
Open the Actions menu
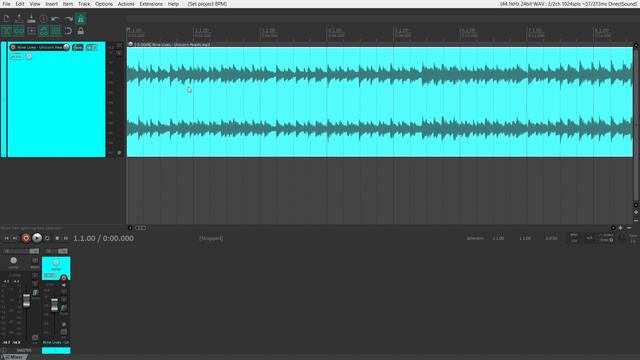point(126,4)
